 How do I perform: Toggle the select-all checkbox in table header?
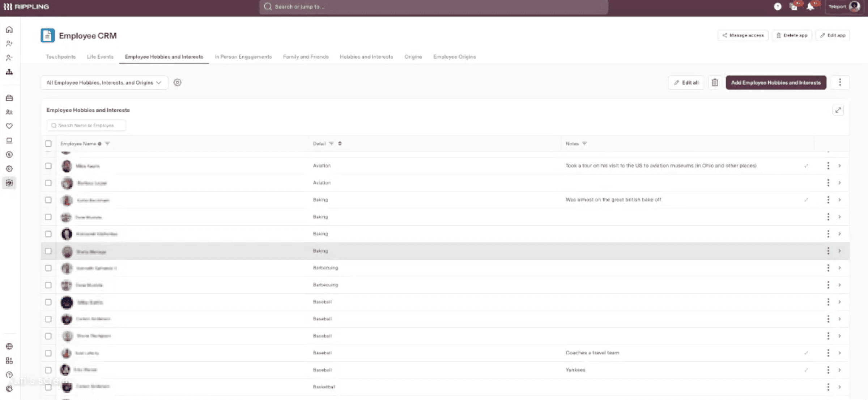48,144
